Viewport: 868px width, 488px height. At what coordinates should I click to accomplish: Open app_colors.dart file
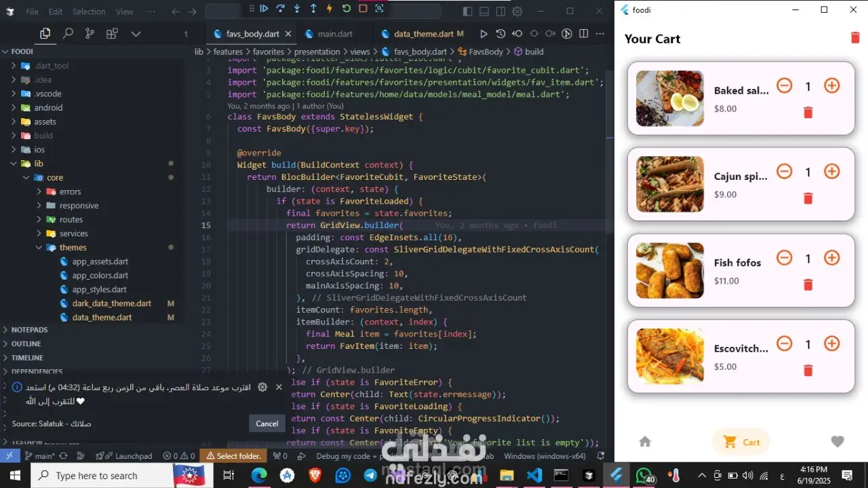click(100, 275)
